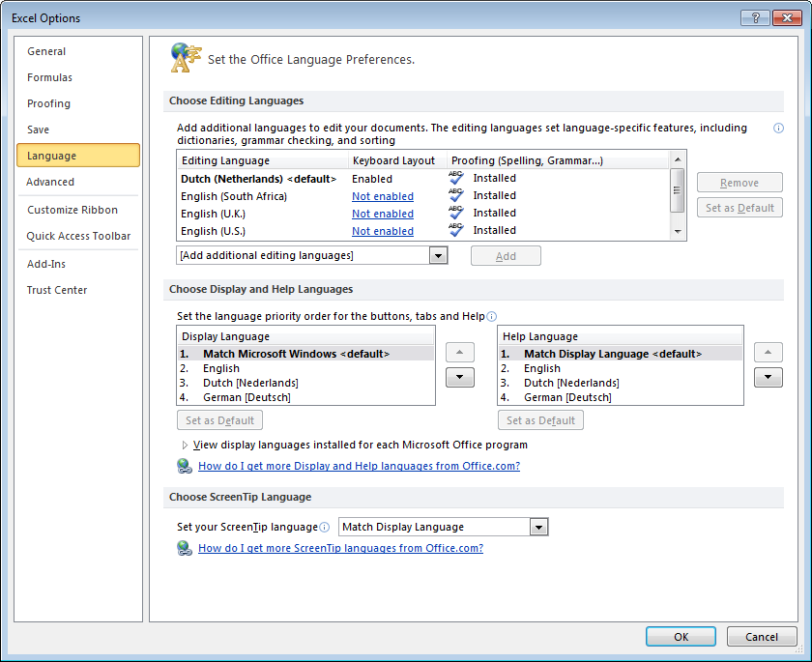Open the 'Add additional editing languages' dropdown
The width and height of the screenshot is (812, 662).
tap(438, 255)
